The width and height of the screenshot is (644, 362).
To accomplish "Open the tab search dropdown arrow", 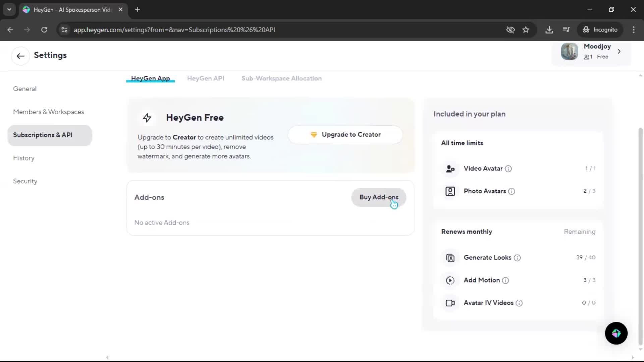I will [9, 9].
